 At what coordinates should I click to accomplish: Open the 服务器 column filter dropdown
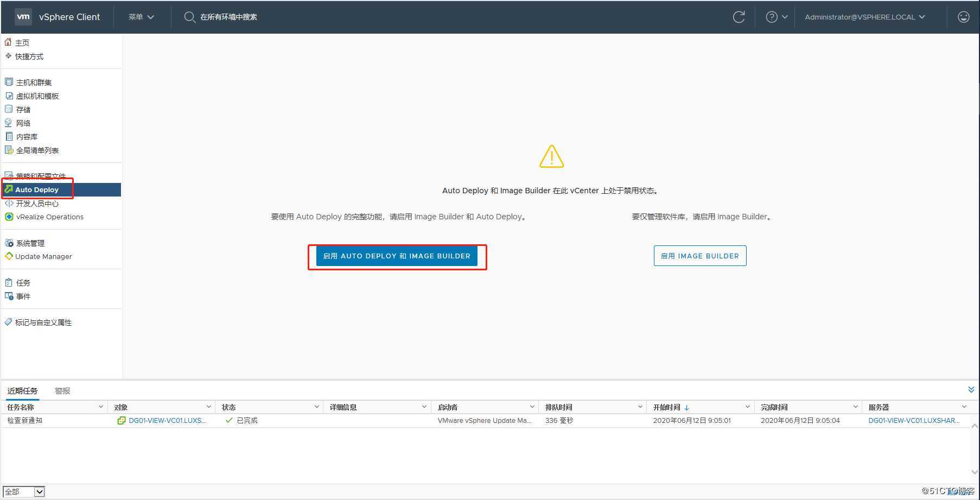pos(964,407)
